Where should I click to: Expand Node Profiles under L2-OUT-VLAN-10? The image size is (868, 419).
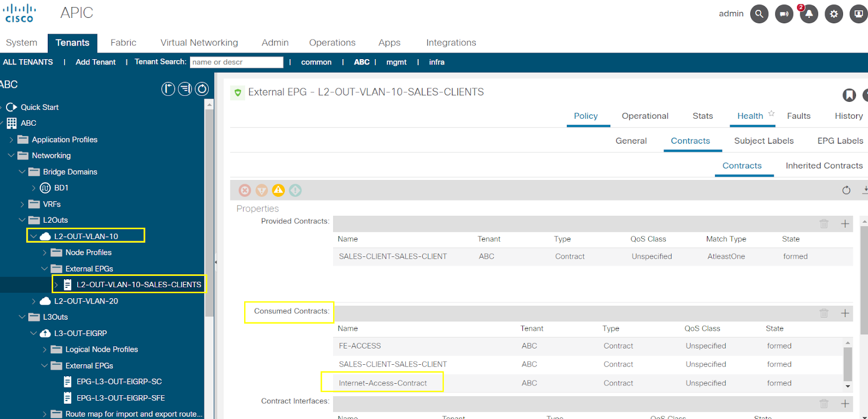click(x=44, y=253)
